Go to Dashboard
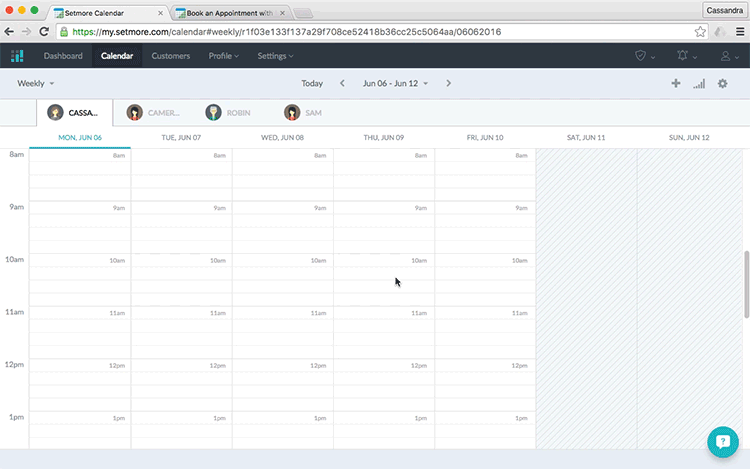The width and height of the screenshot is (750, 469). (63, 56)
